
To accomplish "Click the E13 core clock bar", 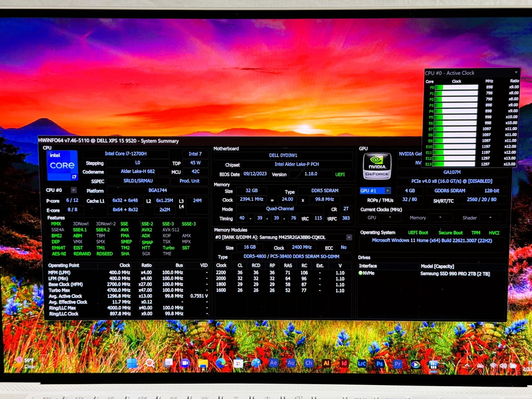I will click(x=454, y=164).
